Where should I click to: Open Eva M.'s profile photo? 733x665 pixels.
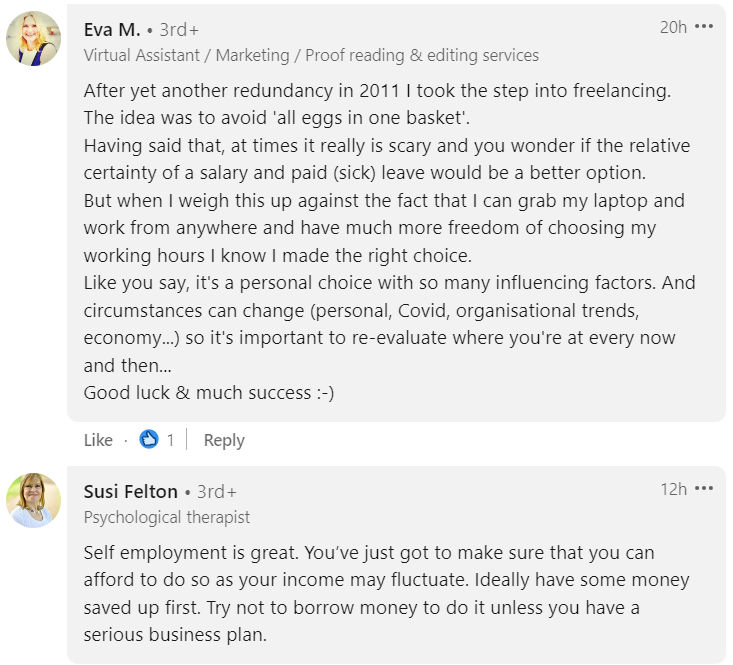(x=34, y=40)
